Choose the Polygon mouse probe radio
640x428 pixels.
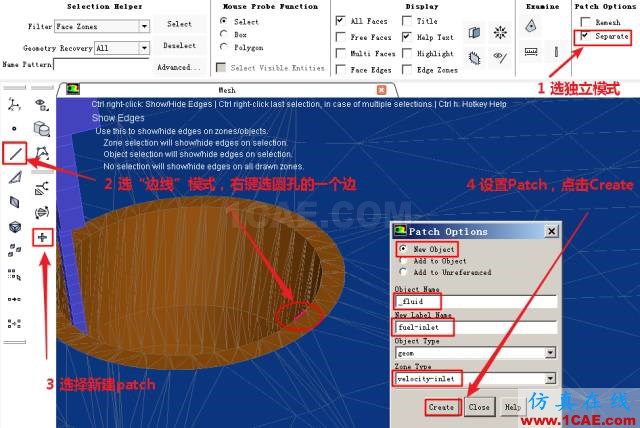coord(223,47)
